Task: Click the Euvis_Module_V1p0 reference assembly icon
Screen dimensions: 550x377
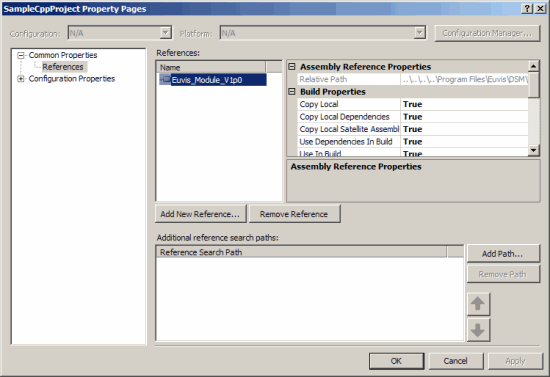Action: 165,80
